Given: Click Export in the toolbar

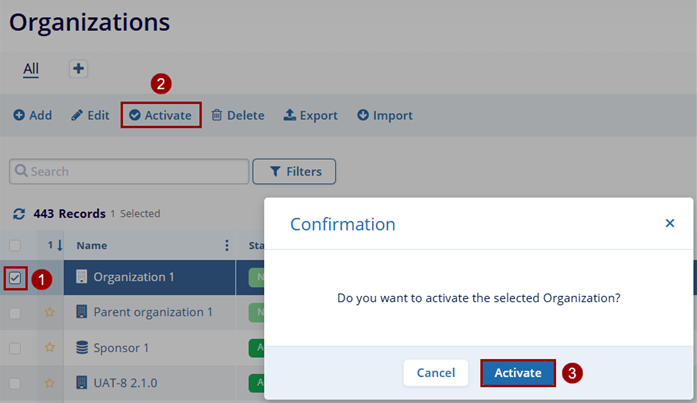Looking at the screenshot, I should (310, 116).
